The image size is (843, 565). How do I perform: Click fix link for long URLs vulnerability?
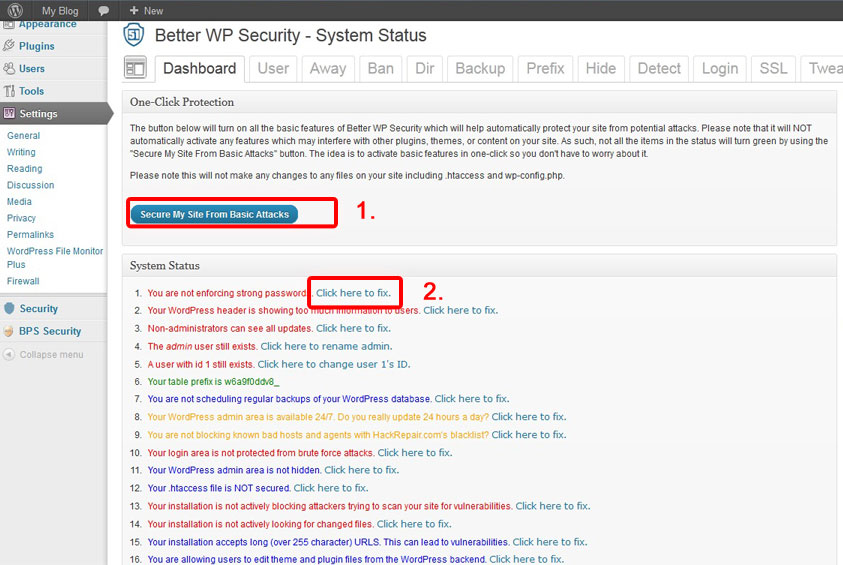coord(550,542)
